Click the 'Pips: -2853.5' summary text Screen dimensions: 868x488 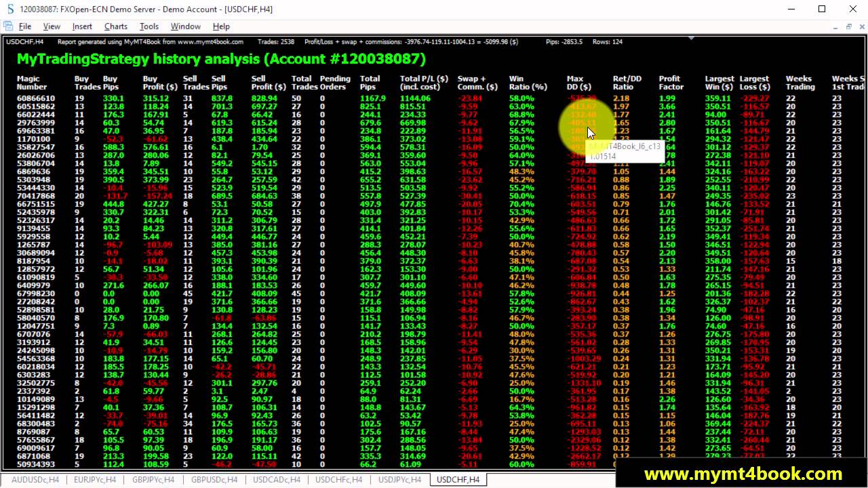click(564, 42)
